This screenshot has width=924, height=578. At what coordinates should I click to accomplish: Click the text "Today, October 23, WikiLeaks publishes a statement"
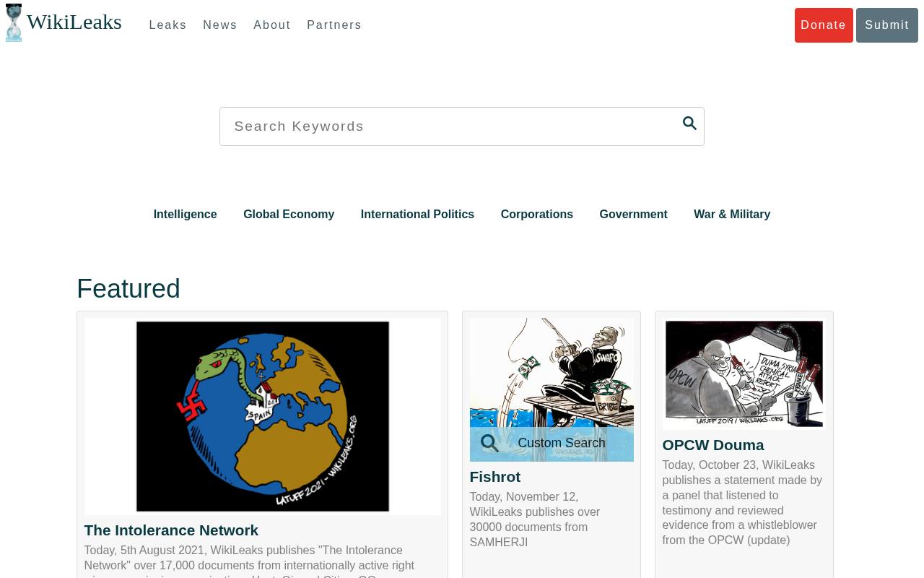click(742, 473)
